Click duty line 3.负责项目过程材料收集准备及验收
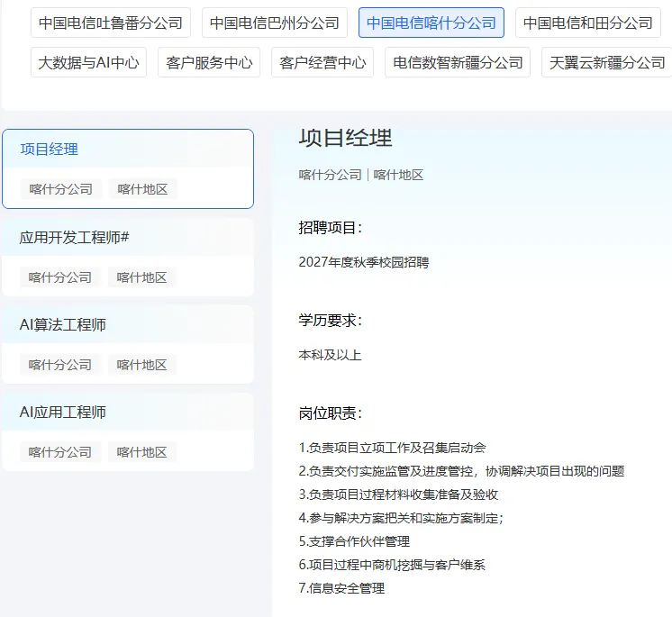The image size is (672, 617). pos(398,495)
